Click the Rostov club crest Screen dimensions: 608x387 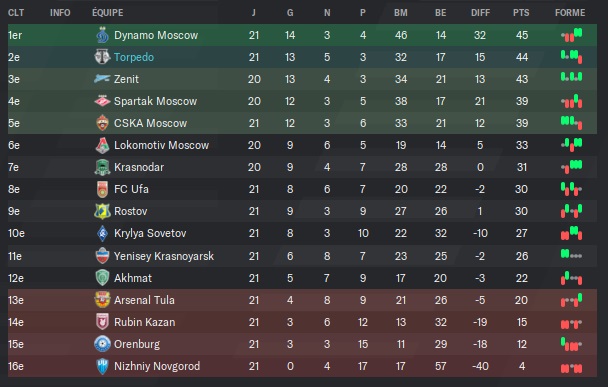coord(102,211)
